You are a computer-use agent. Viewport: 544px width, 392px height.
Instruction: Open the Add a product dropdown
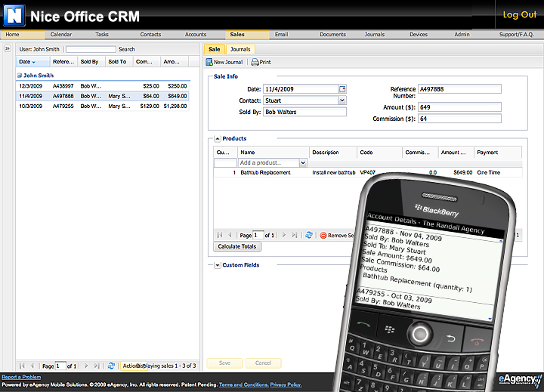coord(303,162)
